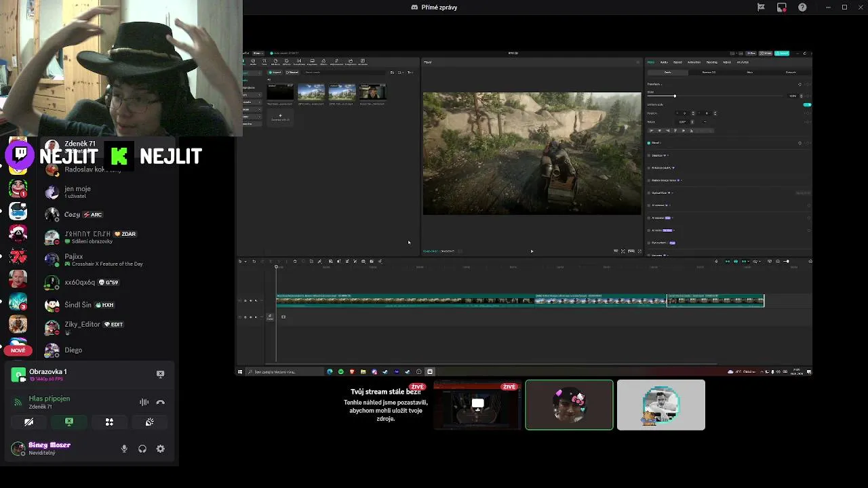Click the CapCut Export button
Viewport: 868px width, 488px height.
(782, 53)
